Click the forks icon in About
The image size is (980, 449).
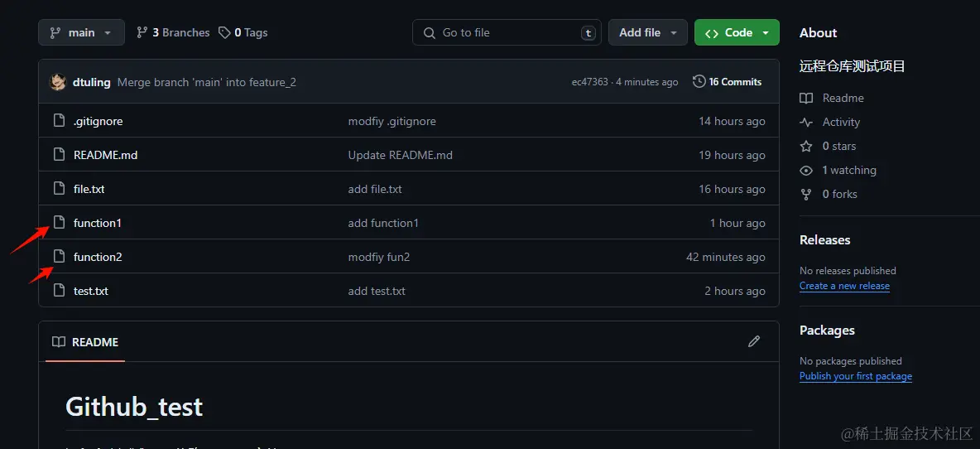(x=806, y=194)
